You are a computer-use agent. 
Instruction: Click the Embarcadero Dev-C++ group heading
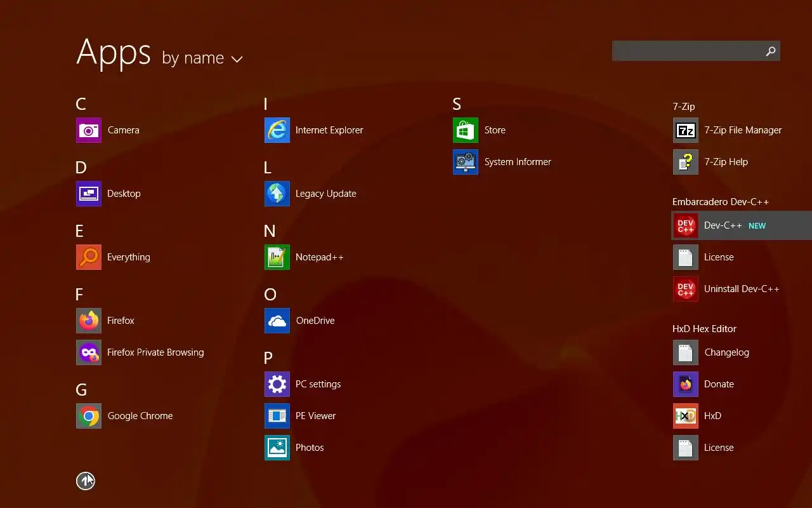click(721, 202)
